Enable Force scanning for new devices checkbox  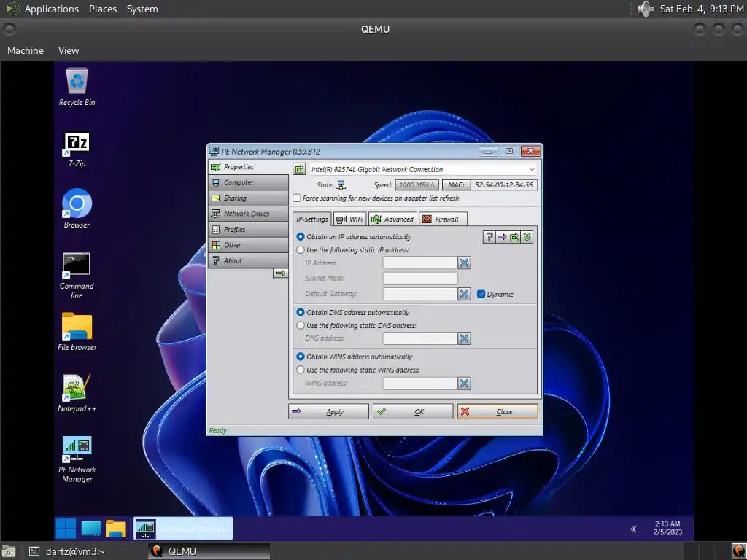pyautogui.click(x=297, y=198)
